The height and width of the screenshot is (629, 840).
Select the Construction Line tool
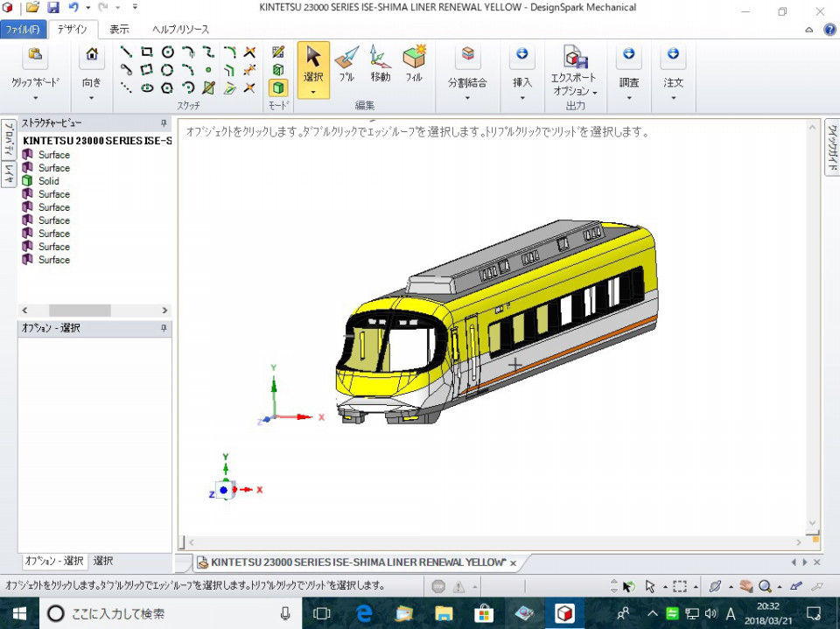coord(126,87)
